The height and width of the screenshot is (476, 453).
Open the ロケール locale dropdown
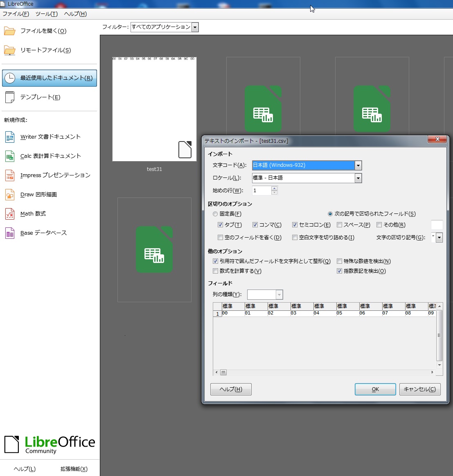pos(358,178)
